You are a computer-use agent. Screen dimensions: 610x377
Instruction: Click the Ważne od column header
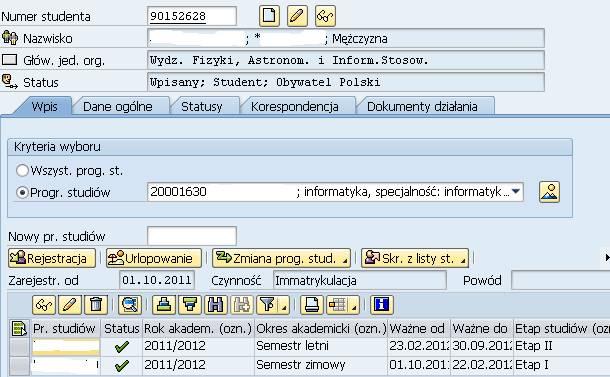click(419, 328)
